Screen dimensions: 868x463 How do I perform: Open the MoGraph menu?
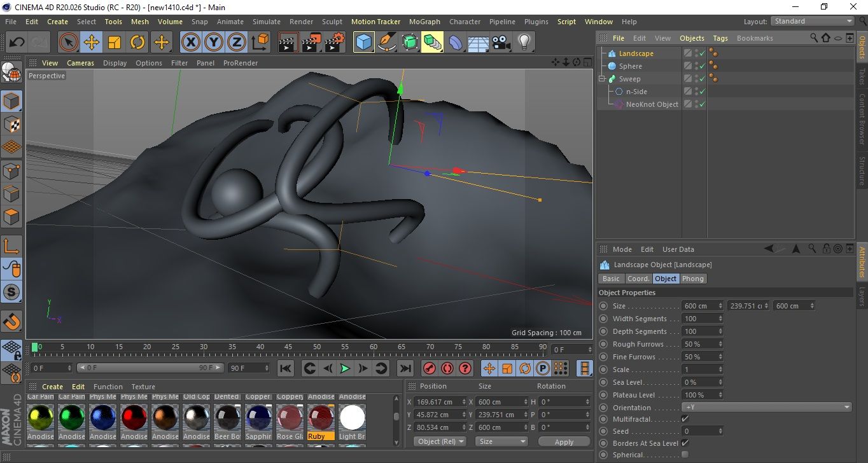[x=424, y=22]
